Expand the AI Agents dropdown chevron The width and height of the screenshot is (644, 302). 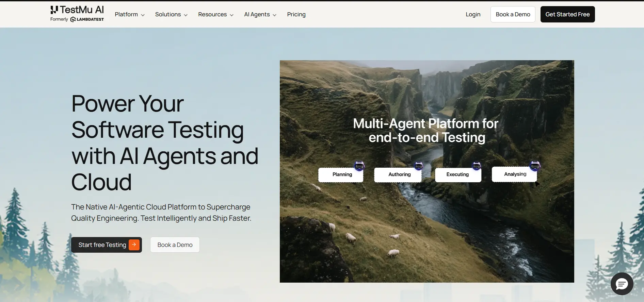274,15
